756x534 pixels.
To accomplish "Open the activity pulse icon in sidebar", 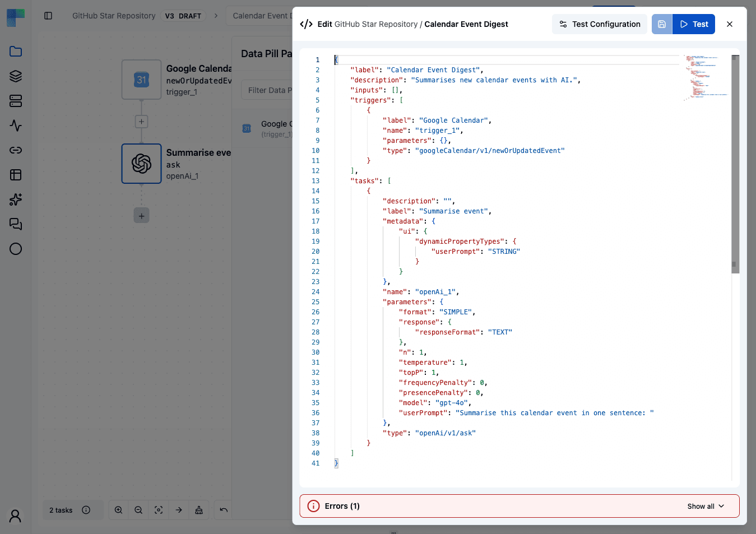I will (x=16, y=126).
